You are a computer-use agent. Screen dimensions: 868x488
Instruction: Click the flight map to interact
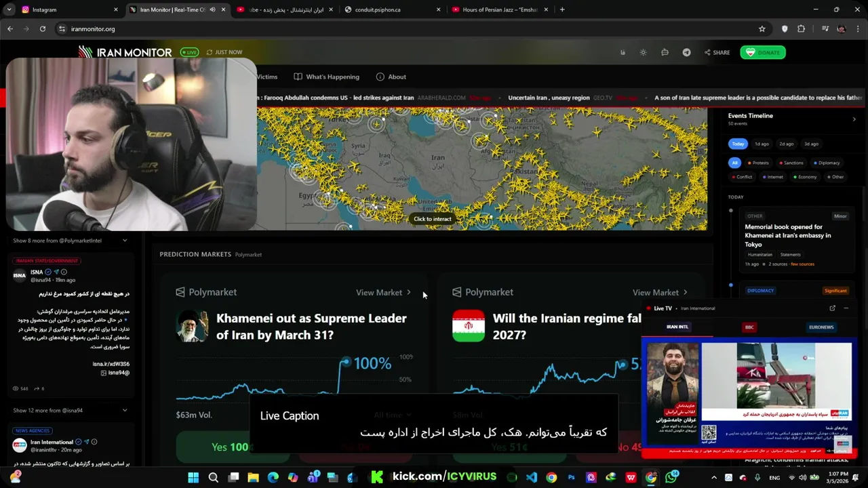(x=432, y=219)
